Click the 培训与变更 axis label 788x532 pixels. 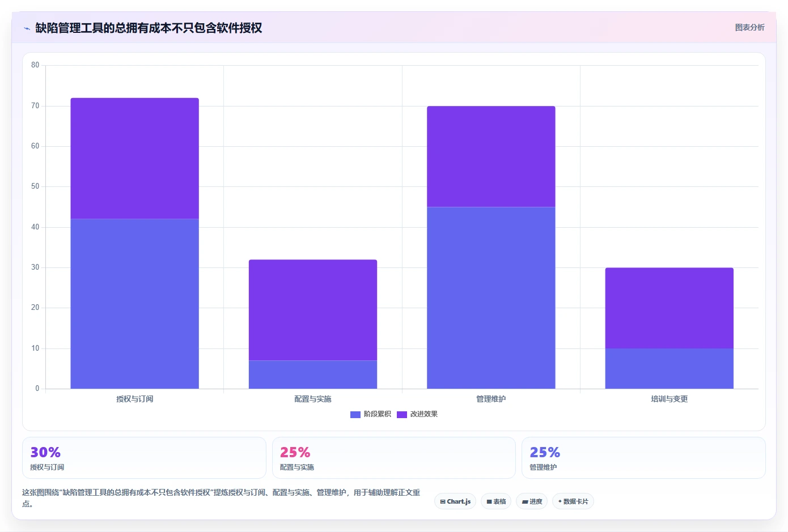(670, 399)
